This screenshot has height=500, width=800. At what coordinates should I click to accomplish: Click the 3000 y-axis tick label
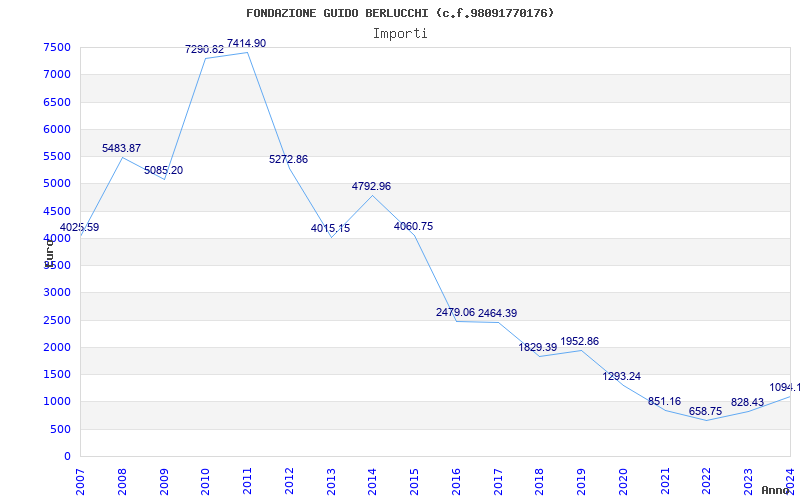[x=57, y=292]
